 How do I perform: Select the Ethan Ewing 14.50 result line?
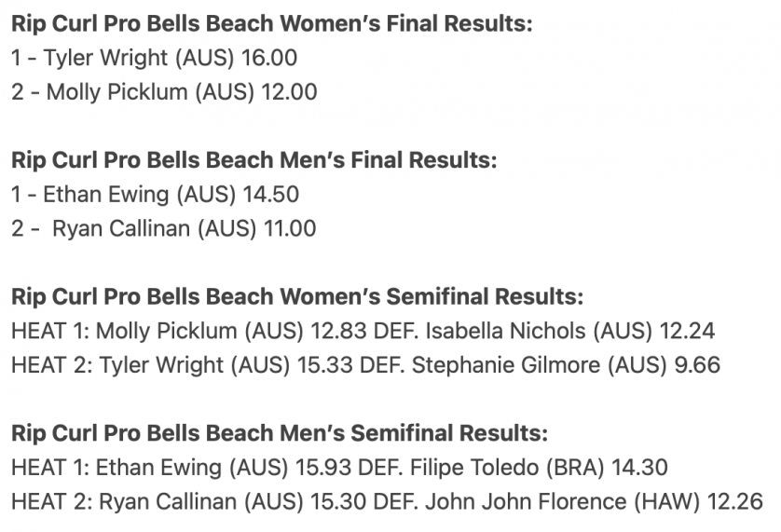coord(156,195)
